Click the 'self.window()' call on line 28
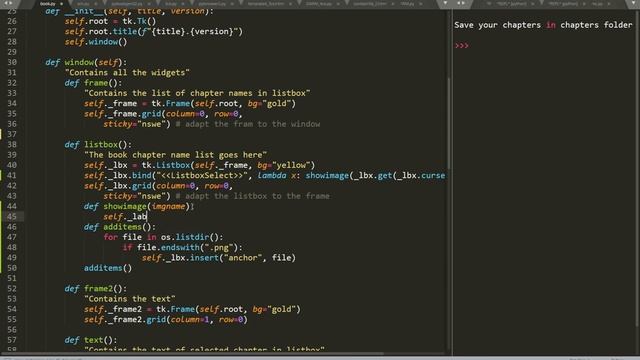 pos(96,42)
